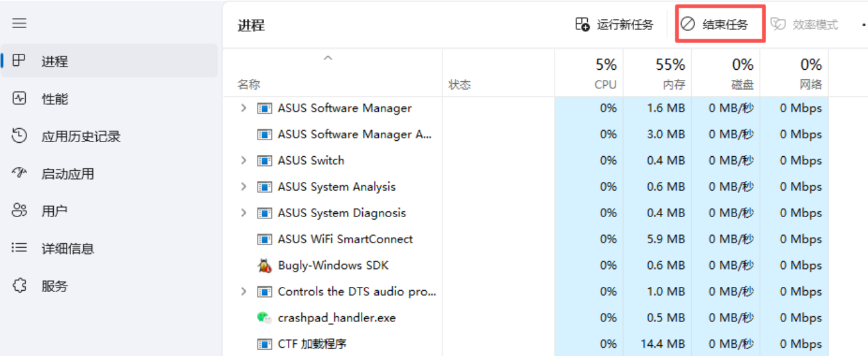This screenshot has width=868, height=356.
Task: Open the 详细信息 tab label
Action: pos(68,248)
